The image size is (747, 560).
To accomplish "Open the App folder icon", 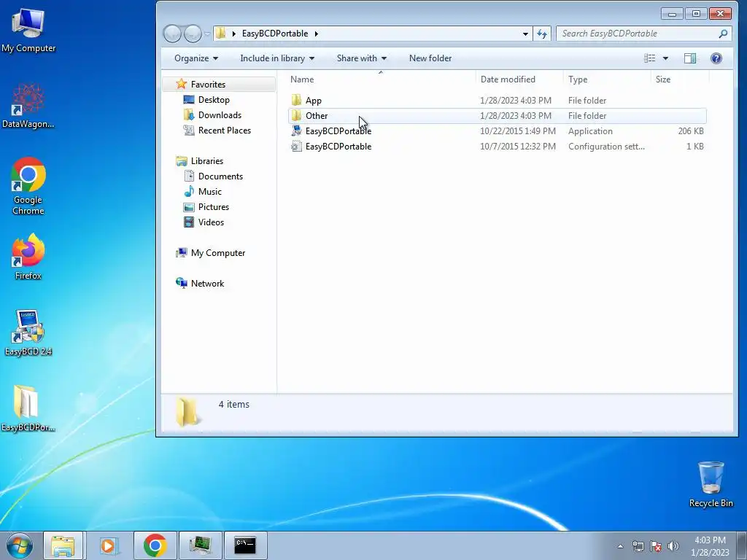I will coord(296,100).
